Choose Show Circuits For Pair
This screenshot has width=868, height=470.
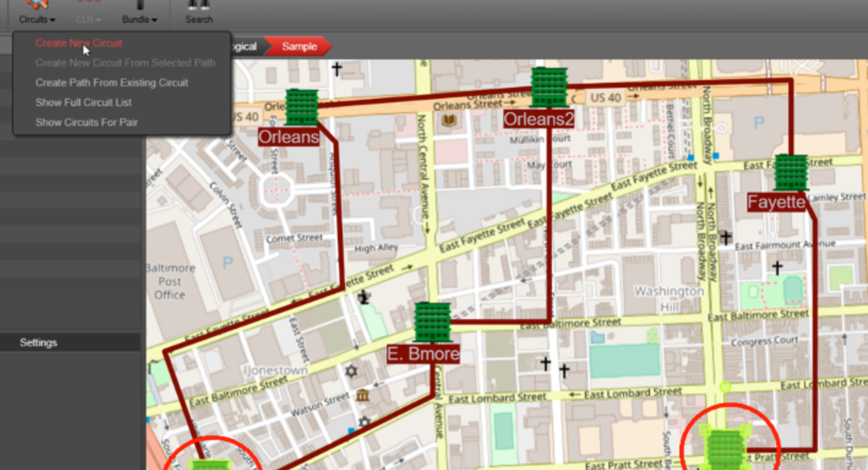pyautogui.click(x=86, y=122)
